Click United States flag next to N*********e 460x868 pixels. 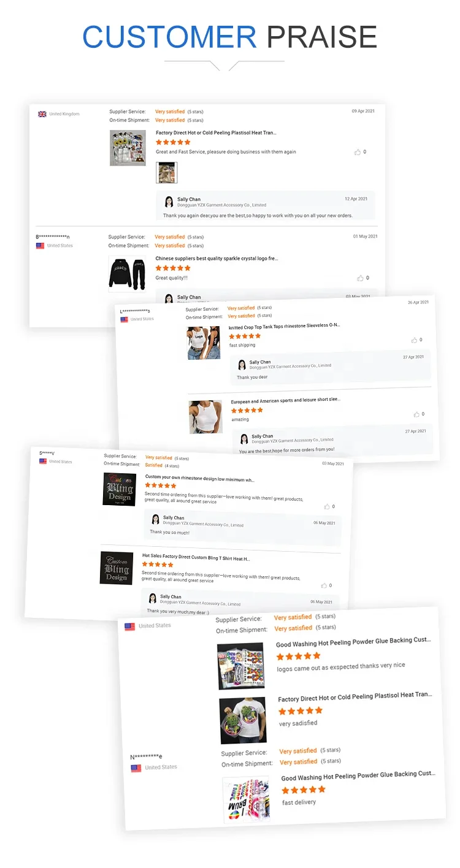pos(136,768)
